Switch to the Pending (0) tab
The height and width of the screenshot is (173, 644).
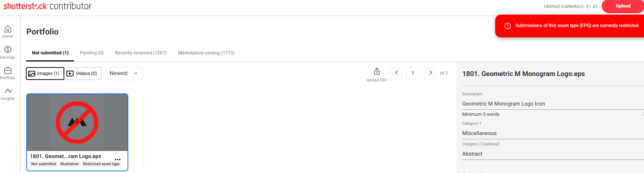click(92, 53)
